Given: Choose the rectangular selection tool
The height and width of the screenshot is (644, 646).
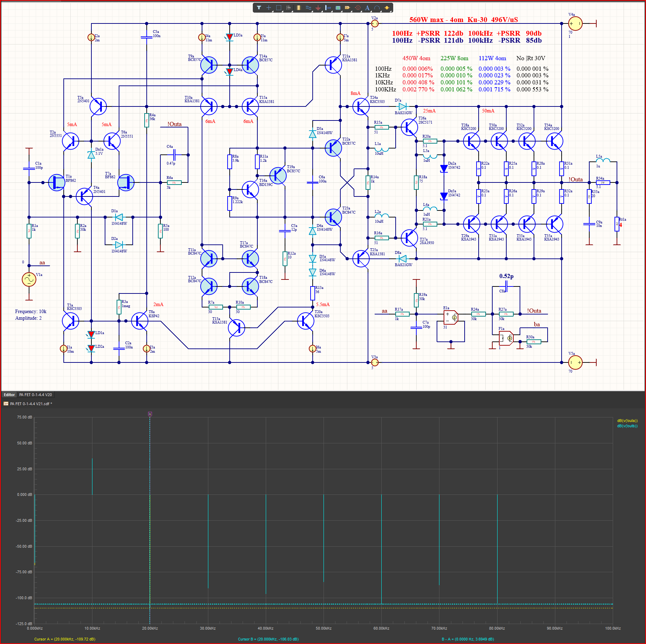Looking at the screenshot, I should pos(279,8).
